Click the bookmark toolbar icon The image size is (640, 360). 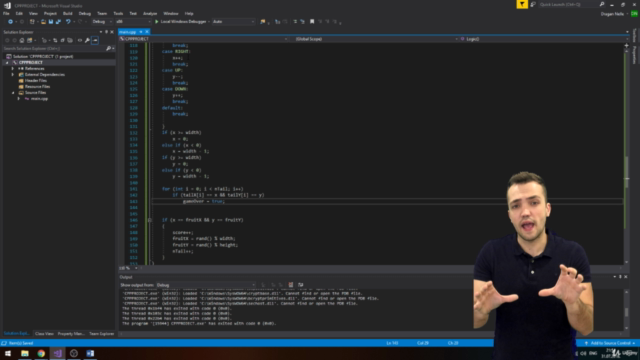(312, 22)
